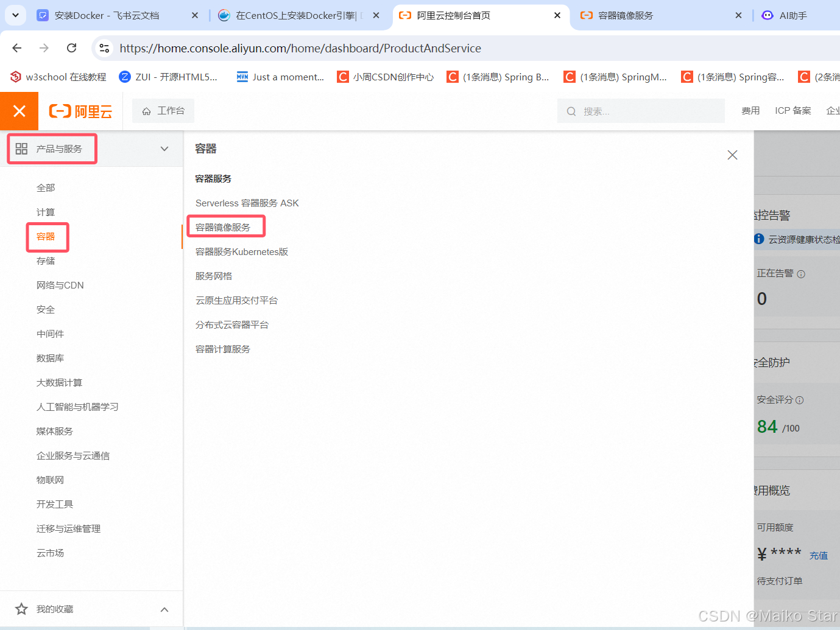Click info icon beside 安全评分
The image size is (840, 630).
(800, 401)
